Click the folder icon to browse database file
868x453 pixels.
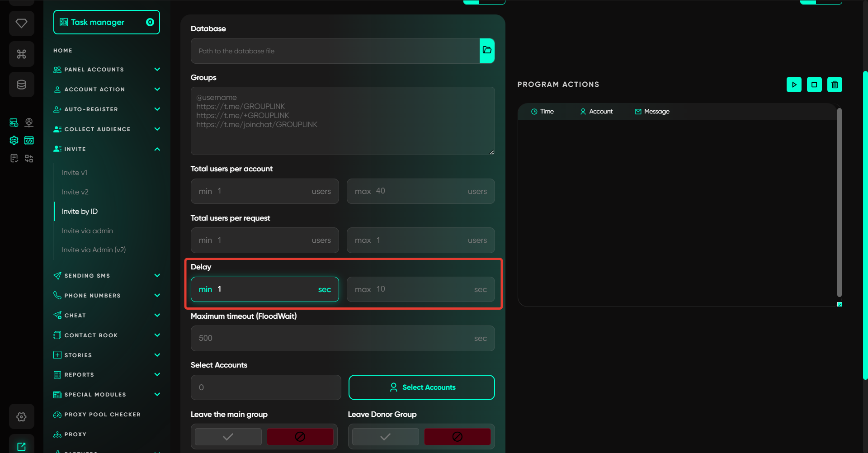(x=487, y=51)
